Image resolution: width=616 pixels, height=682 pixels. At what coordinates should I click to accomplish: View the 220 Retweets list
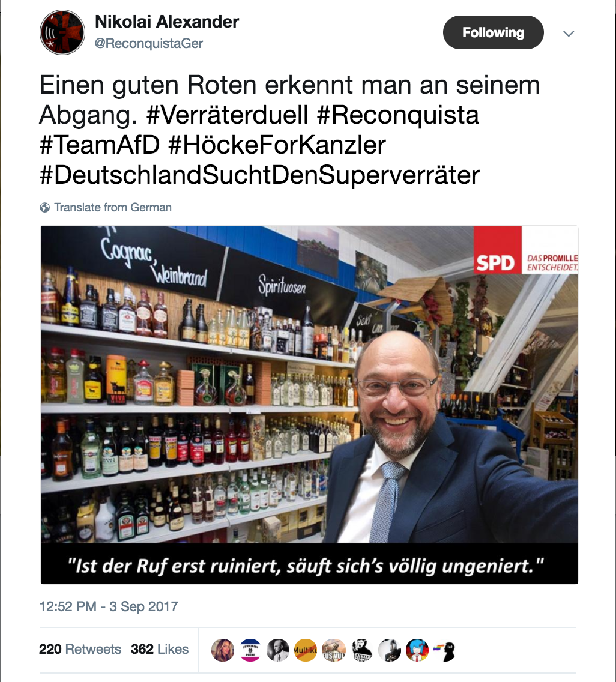coord(80,649)
